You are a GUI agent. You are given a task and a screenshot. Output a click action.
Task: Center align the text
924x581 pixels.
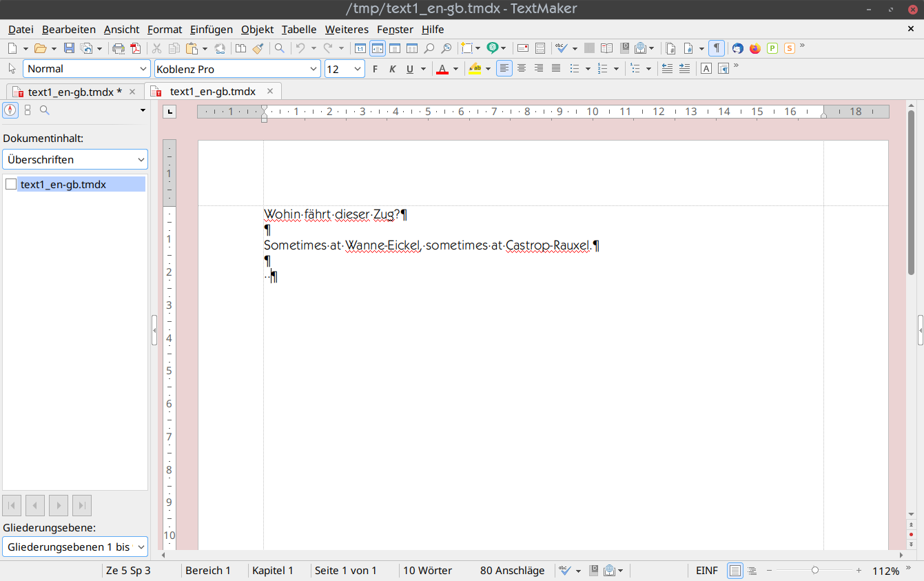522,68
